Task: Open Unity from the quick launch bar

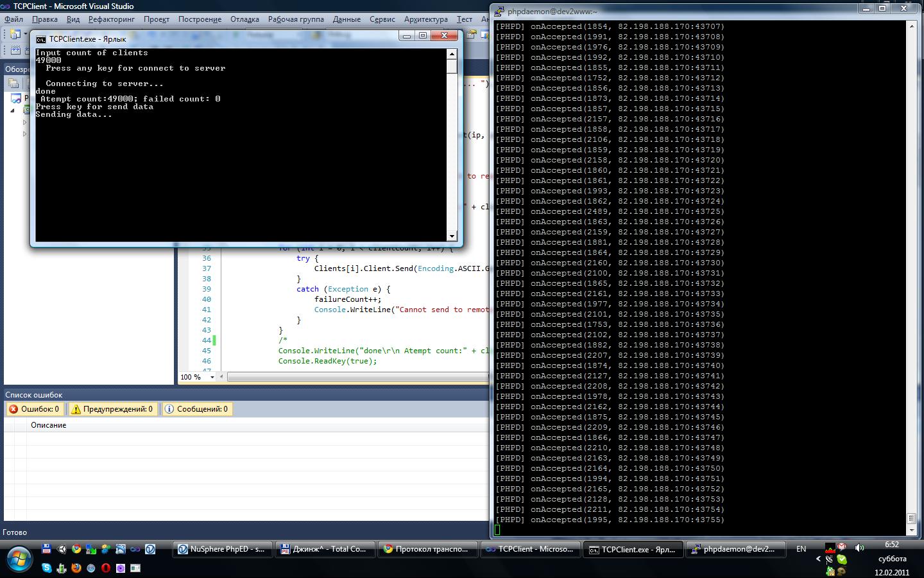Action: pyautogui.click(x=62, y=549)
